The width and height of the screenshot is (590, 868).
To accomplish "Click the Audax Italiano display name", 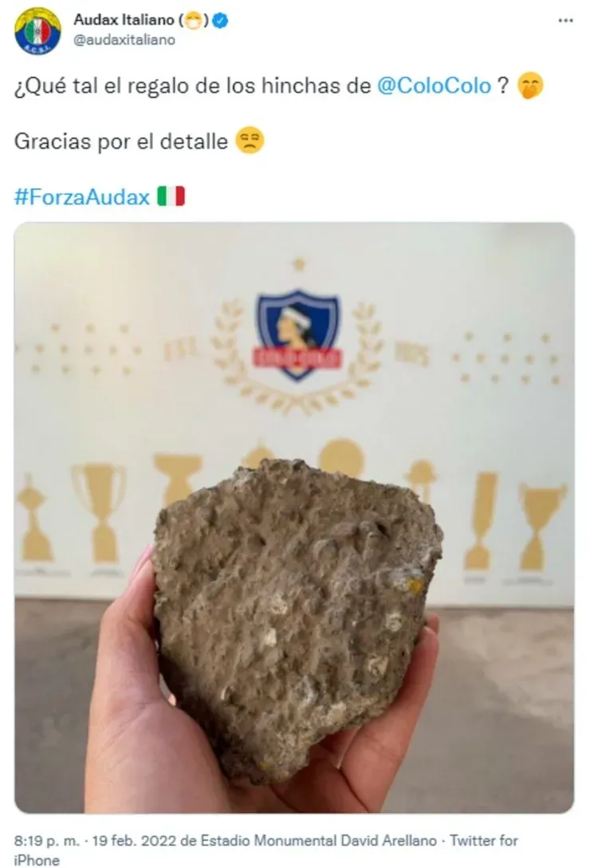I will [x=124, y=20].
